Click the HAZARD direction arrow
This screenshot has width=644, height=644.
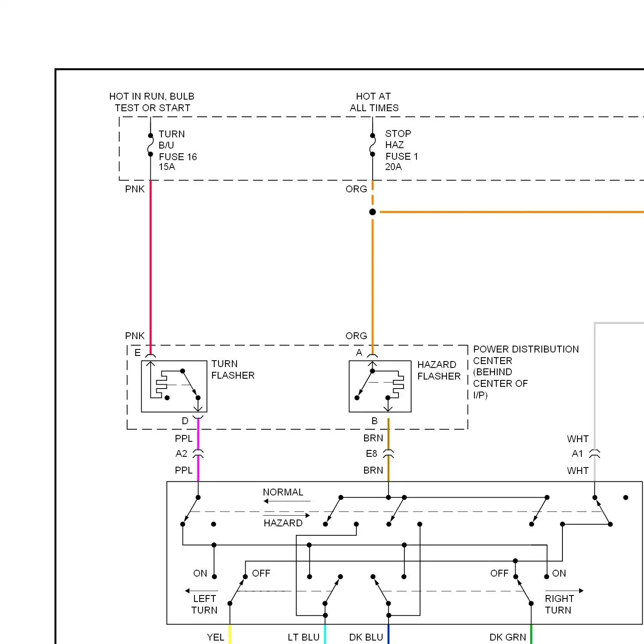(x=287, y=515)
